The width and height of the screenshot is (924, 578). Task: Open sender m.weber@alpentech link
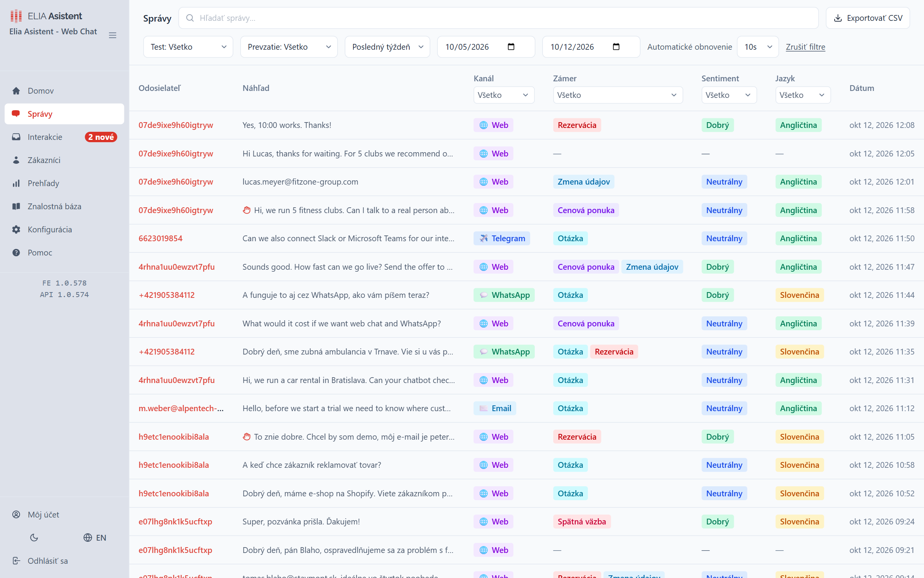[x=181, y=408]
